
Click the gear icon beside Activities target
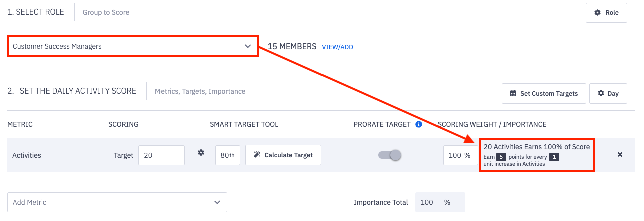pos(201,153)
